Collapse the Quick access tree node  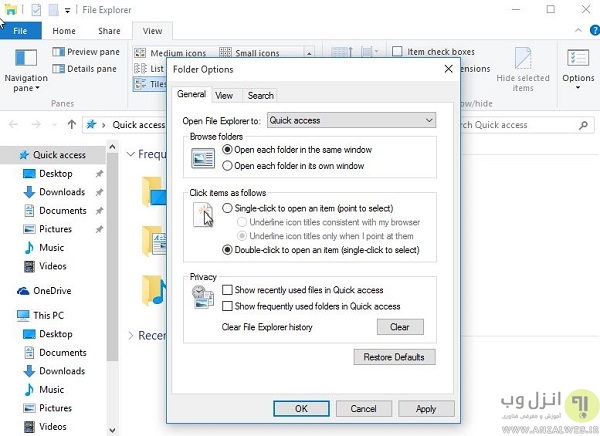coord(8,155)
